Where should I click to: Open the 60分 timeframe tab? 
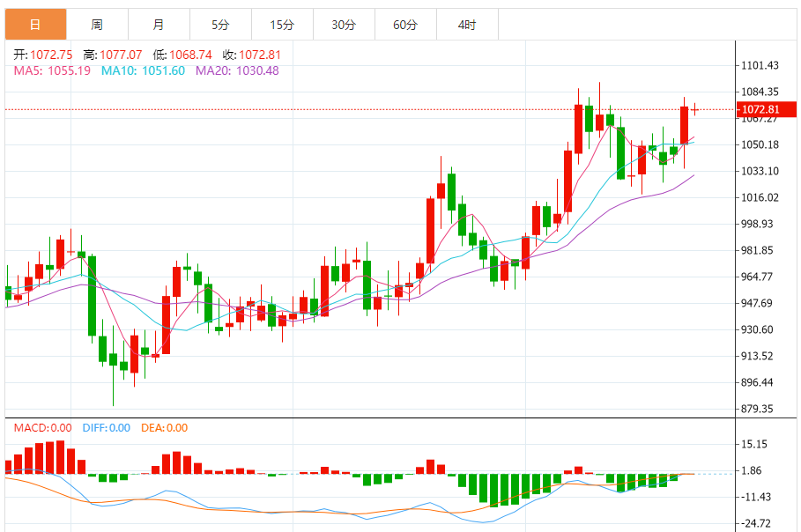(x=405, y=24)
